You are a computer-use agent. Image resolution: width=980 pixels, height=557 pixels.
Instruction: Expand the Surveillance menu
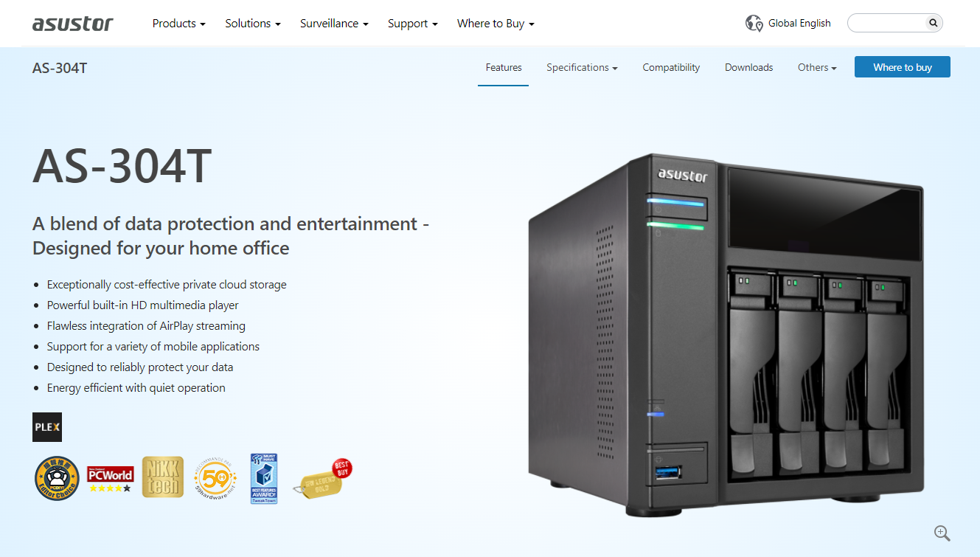tap(334, 24)
